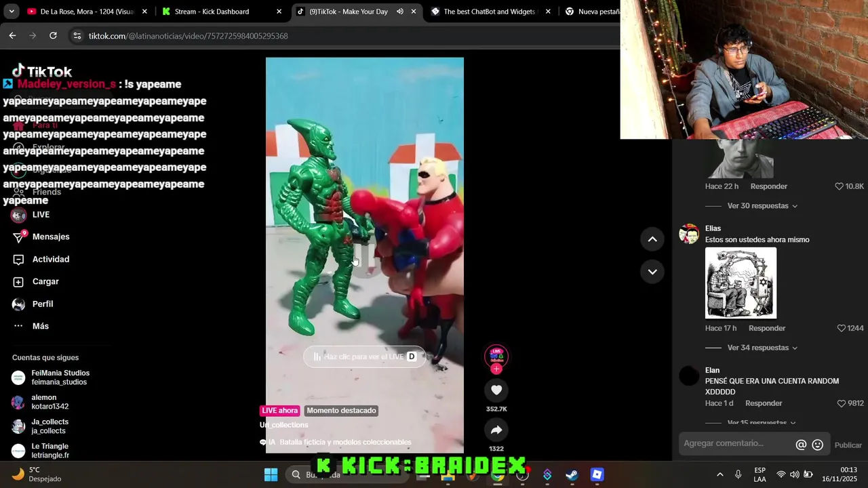Screen dimensions: 868x488
Task: Reply to Elan's comment via Responder
Action: click(764, 403)
